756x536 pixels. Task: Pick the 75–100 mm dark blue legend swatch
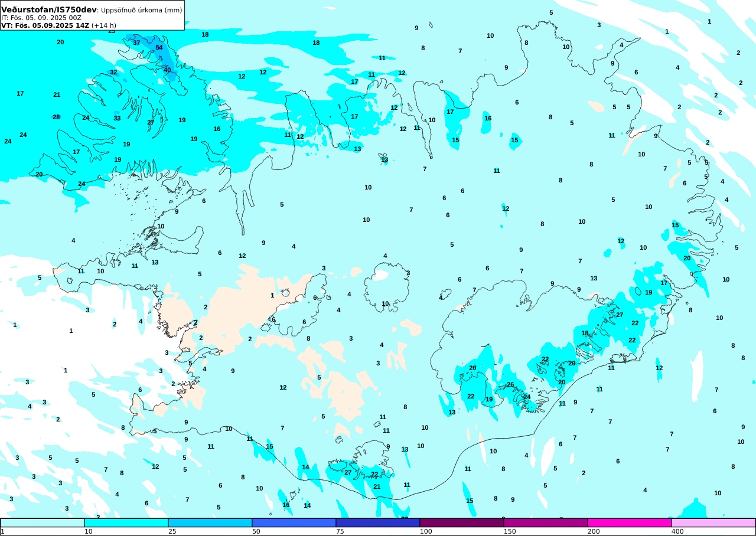tap(378, 522)
